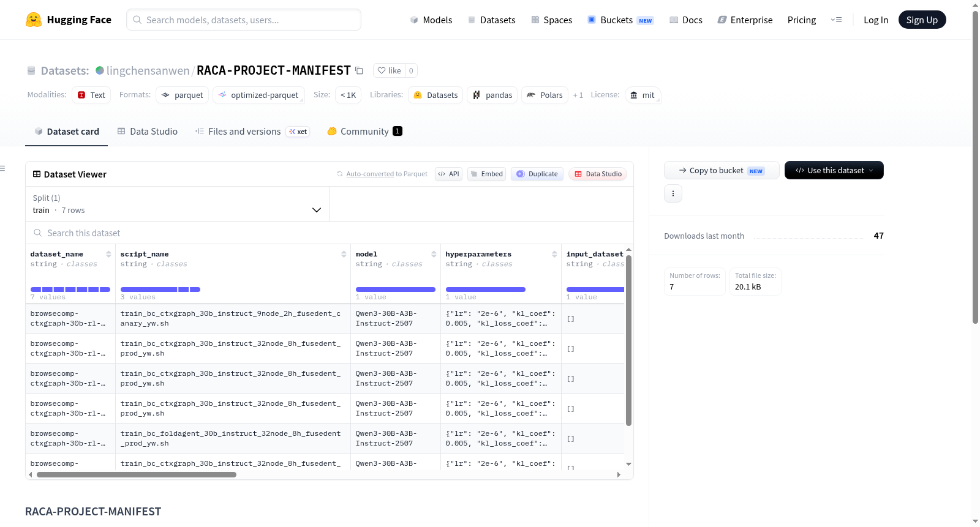Click the magnifier icon in dataset search
This screenshot has width=980, height=527.
point(38,233)
